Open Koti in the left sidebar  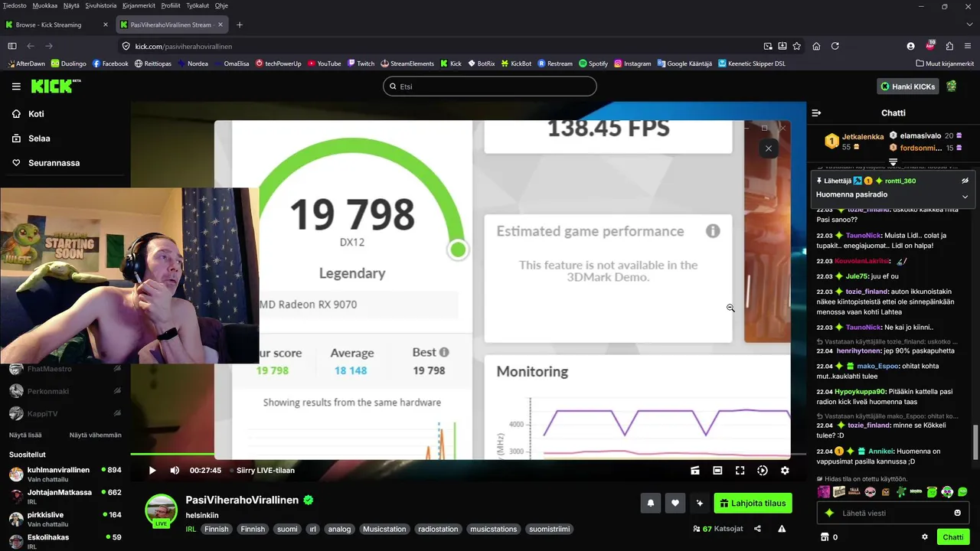[36, 114]
